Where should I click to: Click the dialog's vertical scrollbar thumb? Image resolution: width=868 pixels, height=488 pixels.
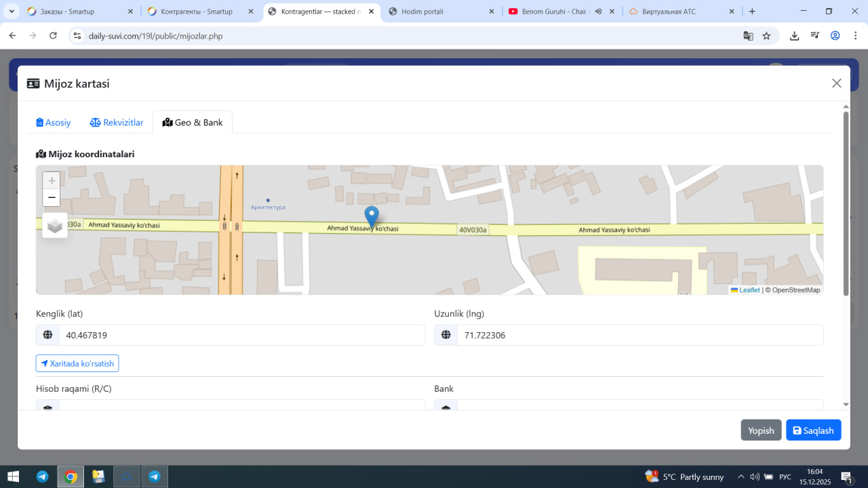click(x=846, y=203)
